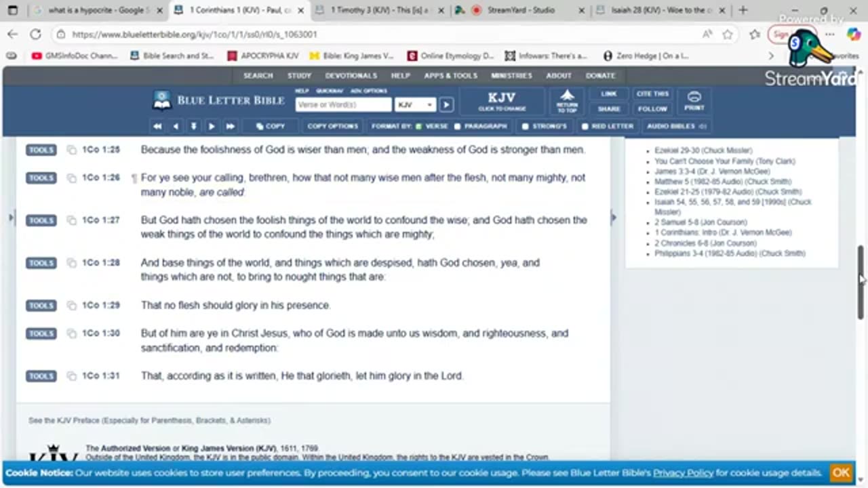Copy verse 1Co 1:29 using its copy icon
Viewport: 868px width, 488px height.
[72, 306]
